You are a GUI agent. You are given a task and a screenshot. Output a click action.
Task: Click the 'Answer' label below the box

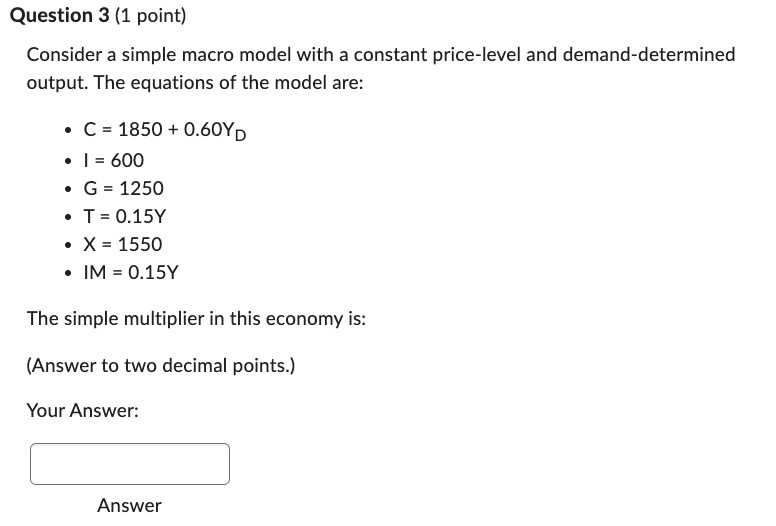click(129, 505)
